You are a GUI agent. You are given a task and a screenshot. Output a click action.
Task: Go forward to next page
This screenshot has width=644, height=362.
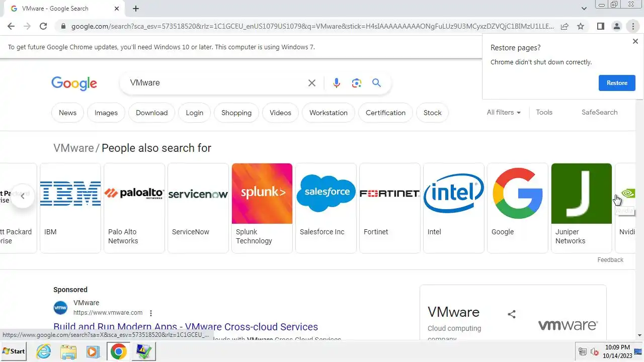point(27,26)
